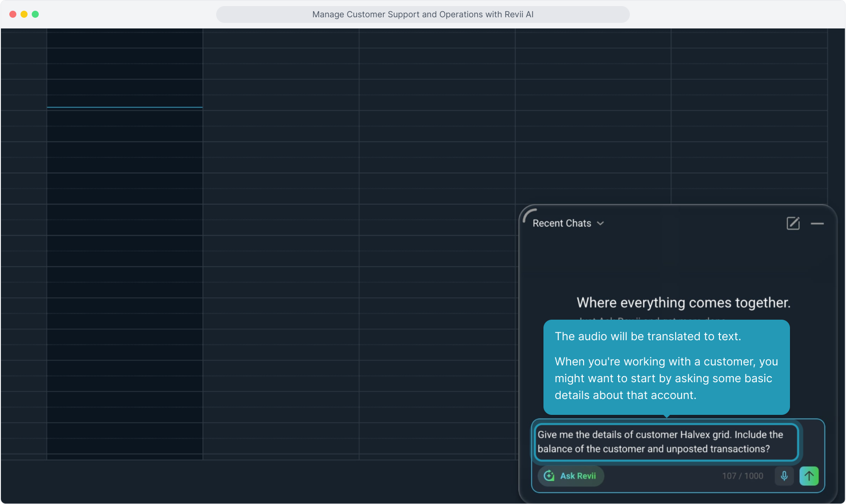Viewport: 846px width, 504px height.
Task: Click tooltip paragraph about working with a customer
Action: (666, 378)
